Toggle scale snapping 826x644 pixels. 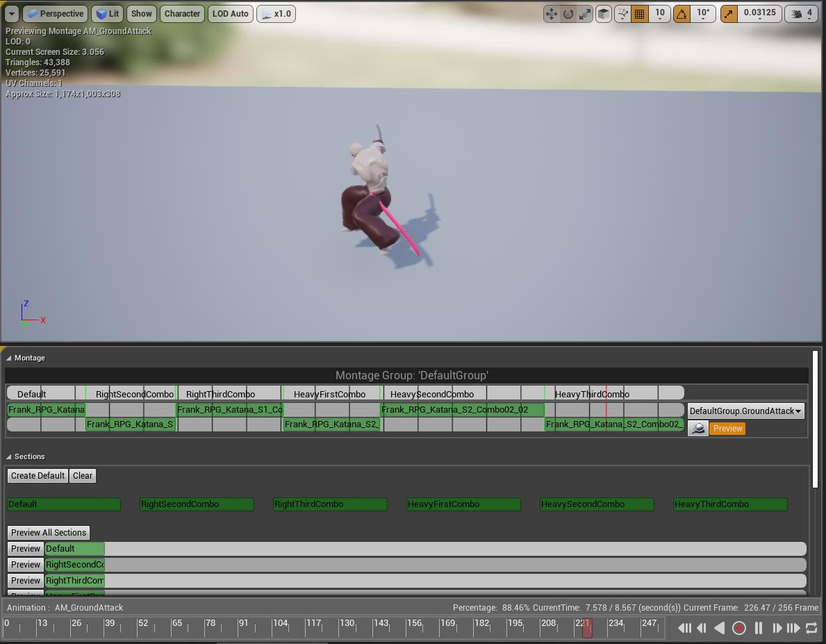tap(729, 14)
